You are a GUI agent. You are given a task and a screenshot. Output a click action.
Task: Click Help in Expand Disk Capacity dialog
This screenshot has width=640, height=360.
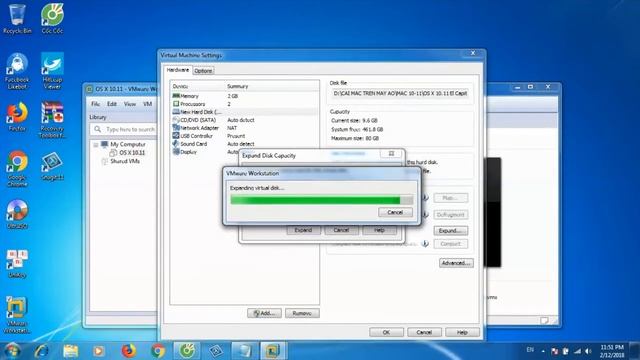click(x=379, y=230)
